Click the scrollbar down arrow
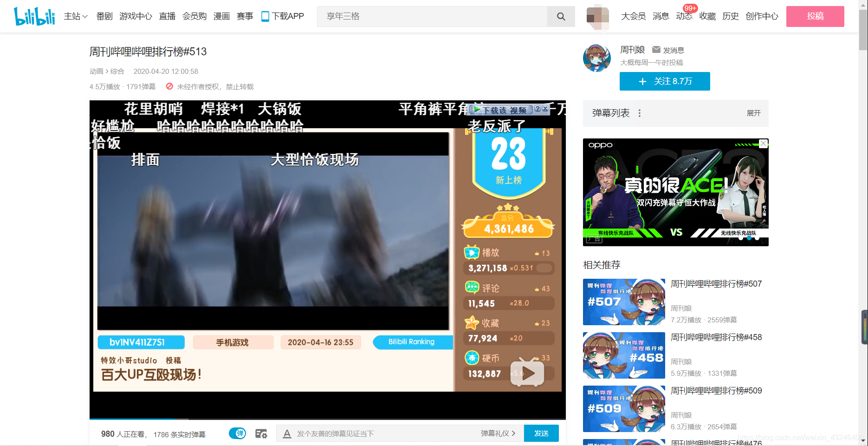Screen dimensions: 868x446 [863, 440]
